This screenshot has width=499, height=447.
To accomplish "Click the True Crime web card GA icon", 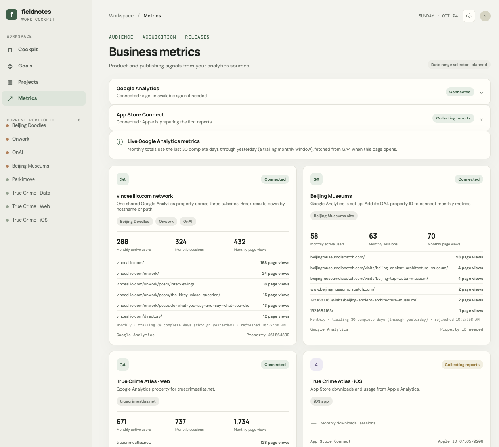I will pyautogui.click(x=123, y=364).
